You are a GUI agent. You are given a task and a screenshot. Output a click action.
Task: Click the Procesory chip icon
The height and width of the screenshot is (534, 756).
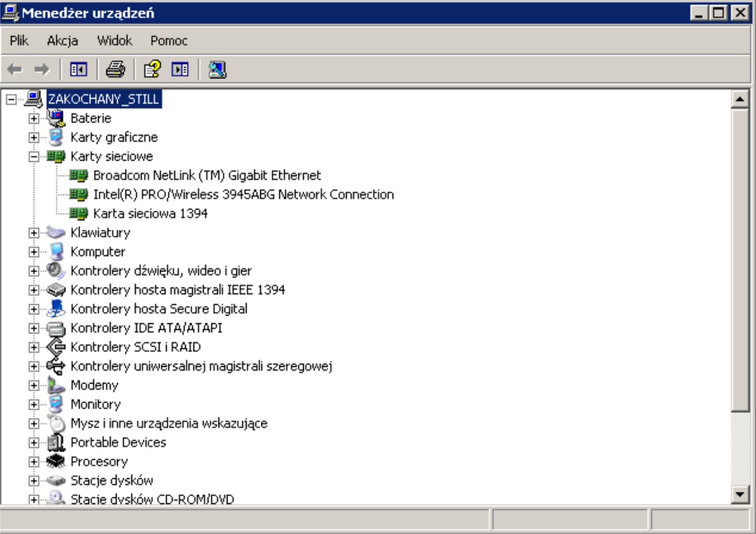click(x=56, y=461)
